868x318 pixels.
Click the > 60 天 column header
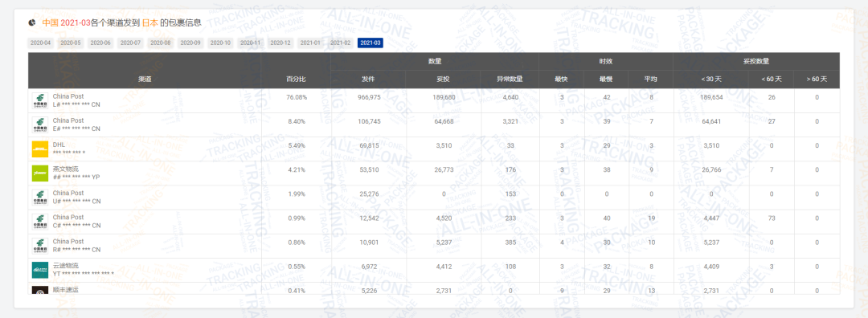[817, 79]
